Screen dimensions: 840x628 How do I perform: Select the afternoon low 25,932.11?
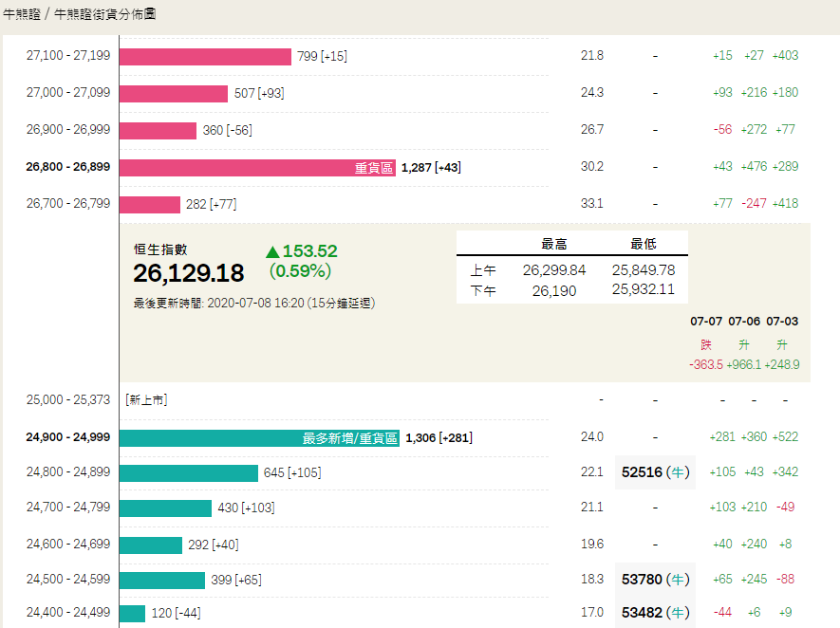point(644,289)
